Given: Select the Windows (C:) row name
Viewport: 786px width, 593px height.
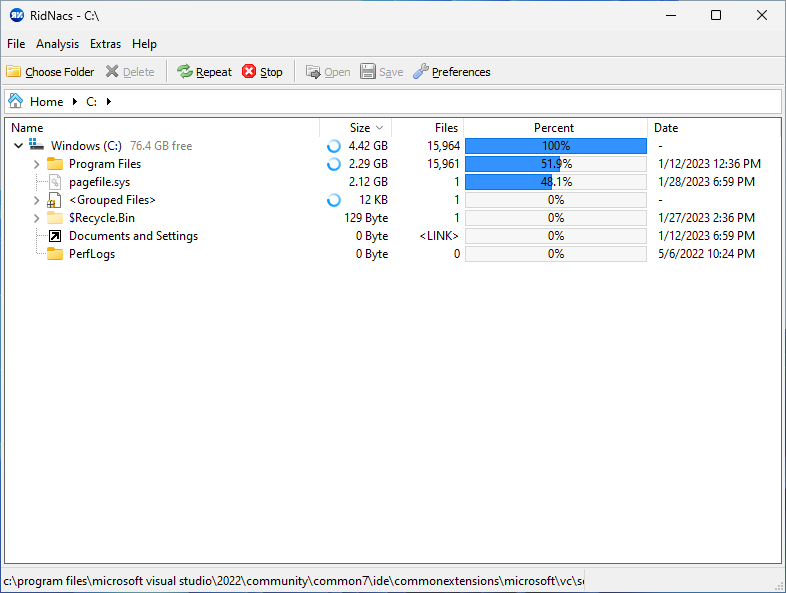Looking at the screenshot, I should click(86, 146).
